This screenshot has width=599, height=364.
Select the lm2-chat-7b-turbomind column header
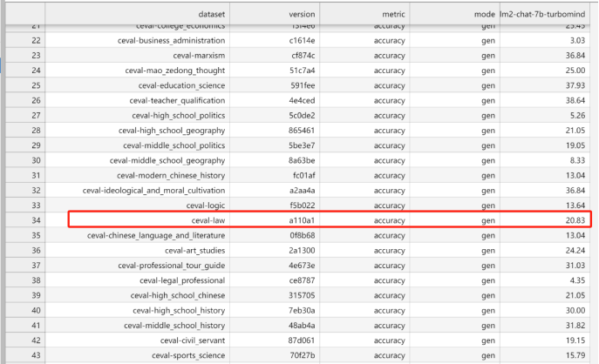[545, 14]
